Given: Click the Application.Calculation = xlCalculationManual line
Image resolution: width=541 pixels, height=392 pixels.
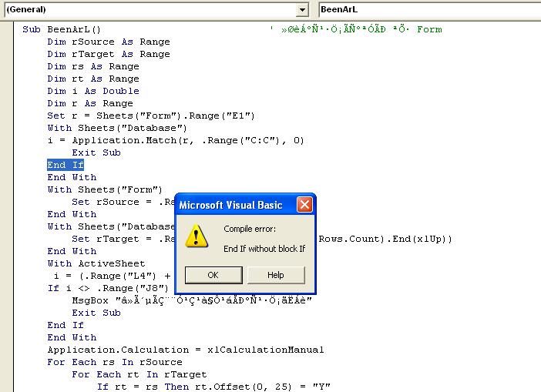Looking at the screenshot, I should click(x=185, y=350).
